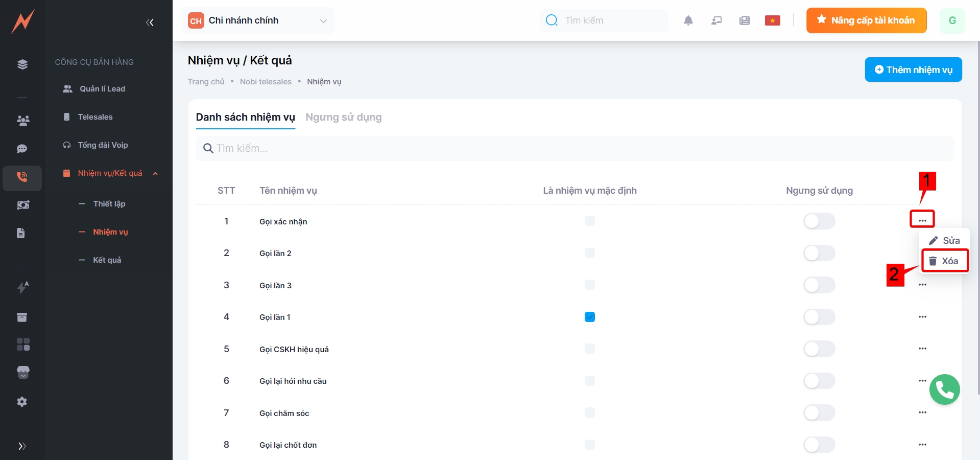Toggle Ngưng sử dụng for Gọi xác nhận
This screenshot has height=460, width=980.
tap(819, 221)
